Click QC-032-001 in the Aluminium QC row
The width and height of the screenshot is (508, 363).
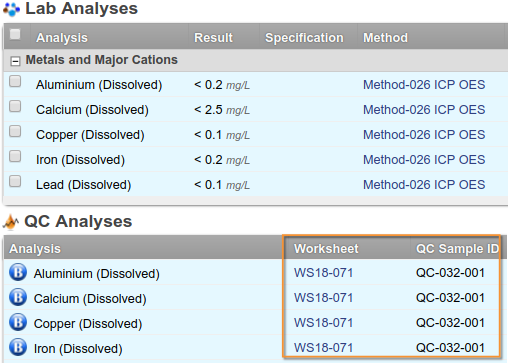(x=450, y=273)
